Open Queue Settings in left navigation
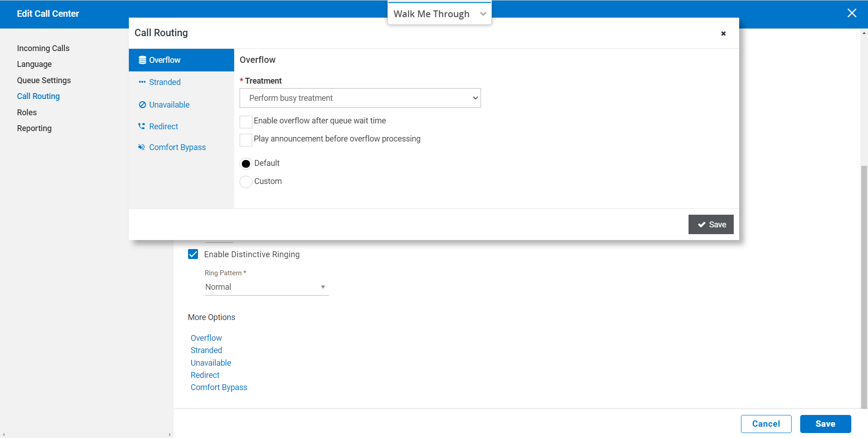The height and width of the screenshot is (438, 868). pyautogui.click(x=44, y=80)
